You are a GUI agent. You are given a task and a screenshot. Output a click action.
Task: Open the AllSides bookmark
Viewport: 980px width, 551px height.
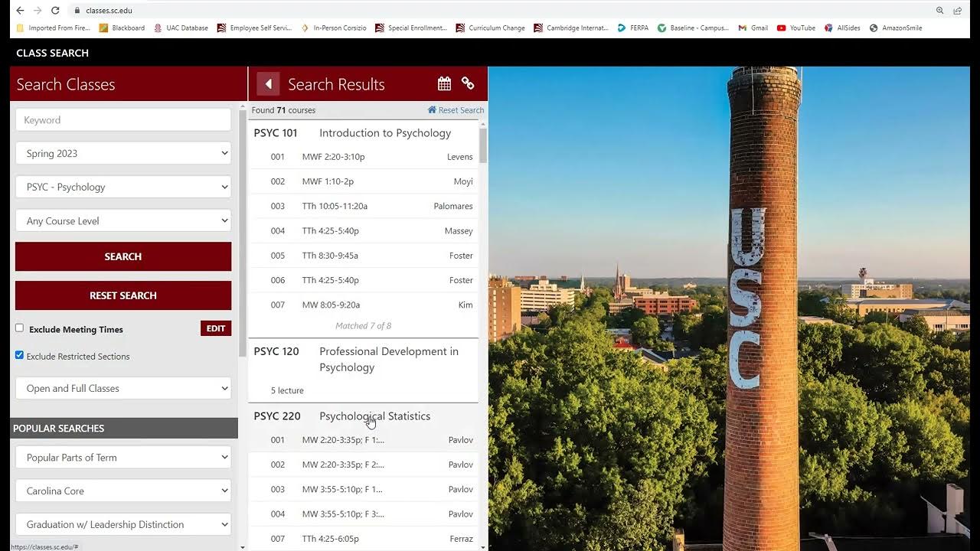pos(842,28)
